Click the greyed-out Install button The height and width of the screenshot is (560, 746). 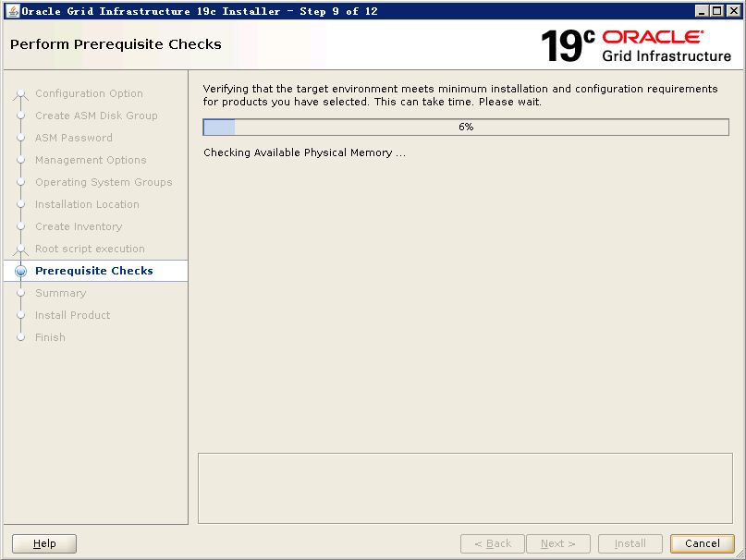[x=630, y=543]
